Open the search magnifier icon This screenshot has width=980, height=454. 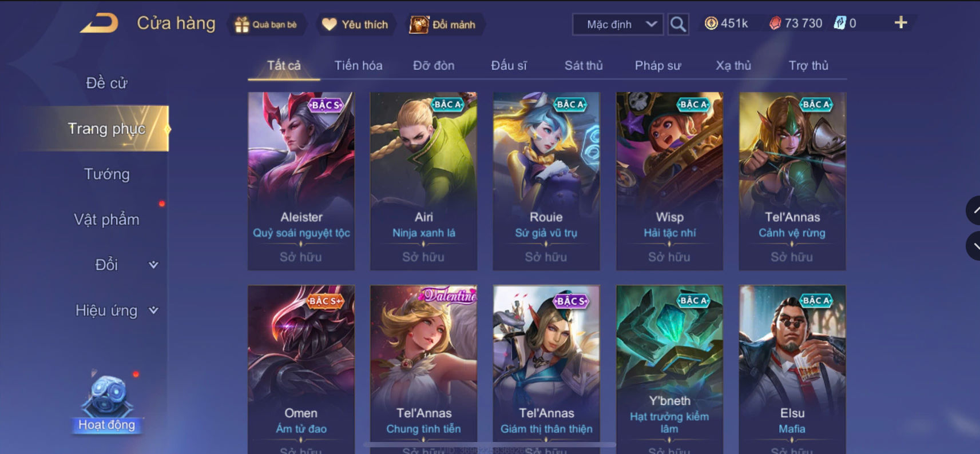(678, 24)
